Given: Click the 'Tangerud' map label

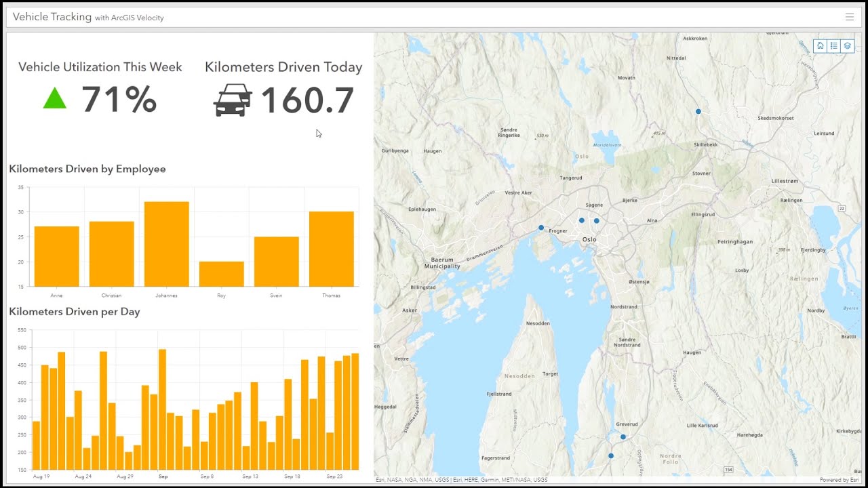Looking at the screenshot, I should tap(571, 178).
